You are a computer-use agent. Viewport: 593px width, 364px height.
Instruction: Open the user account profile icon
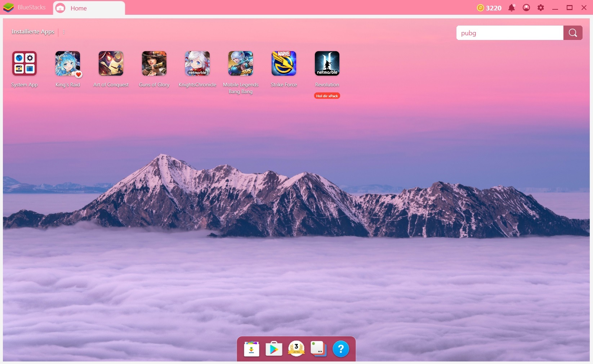(x=526, y=8)
